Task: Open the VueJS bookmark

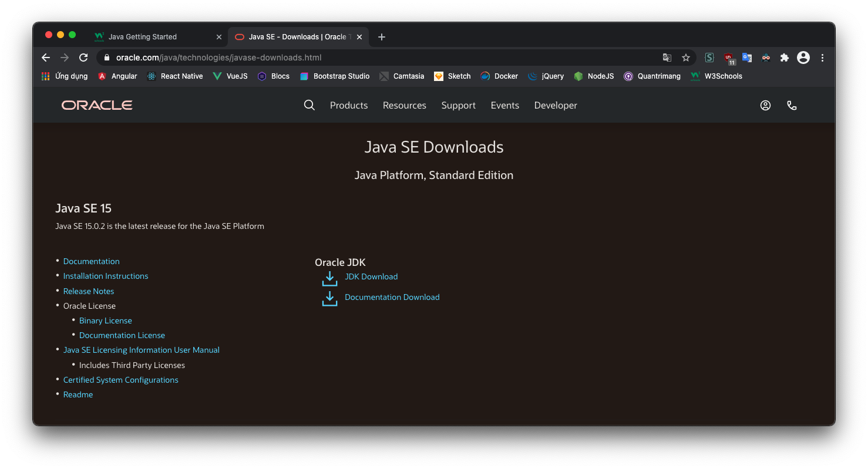Action: click(x=230, y=76)
